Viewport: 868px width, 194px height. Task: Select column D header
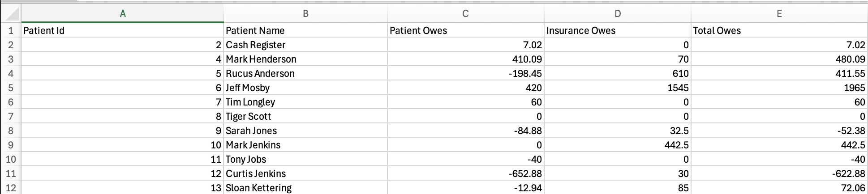pos(618,14)
